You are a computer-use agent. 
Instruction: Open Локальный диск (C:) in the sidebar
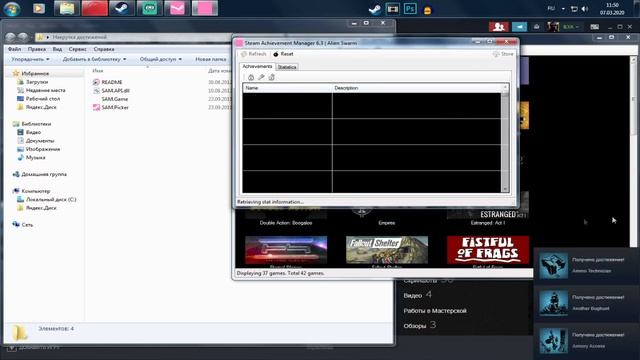point(47,200)
